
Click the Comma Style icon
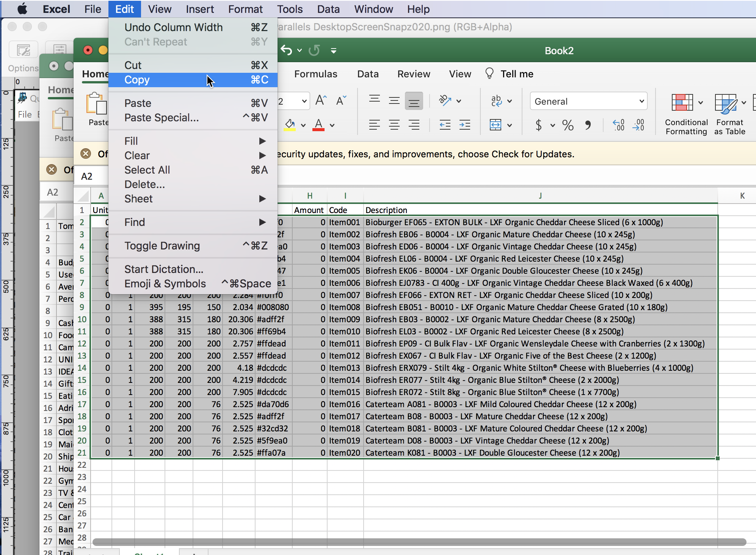(588, 125)
